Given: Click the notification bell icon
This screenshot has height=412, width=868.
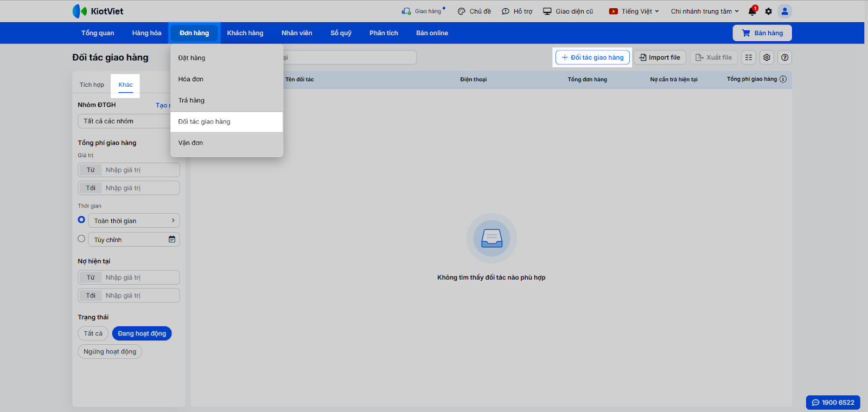Looking at the screenshot, I should pyautogui.click(x=752, y=11).
